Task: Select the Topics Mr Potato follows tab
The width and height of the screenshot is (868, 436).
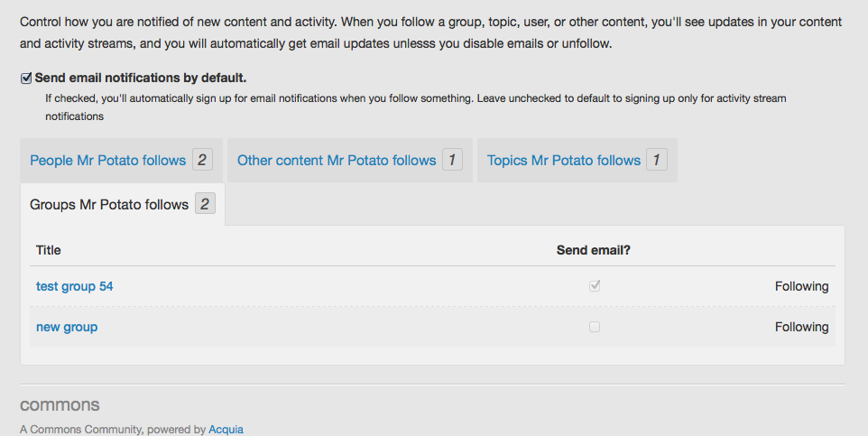Action: click(x=564, y=161)
